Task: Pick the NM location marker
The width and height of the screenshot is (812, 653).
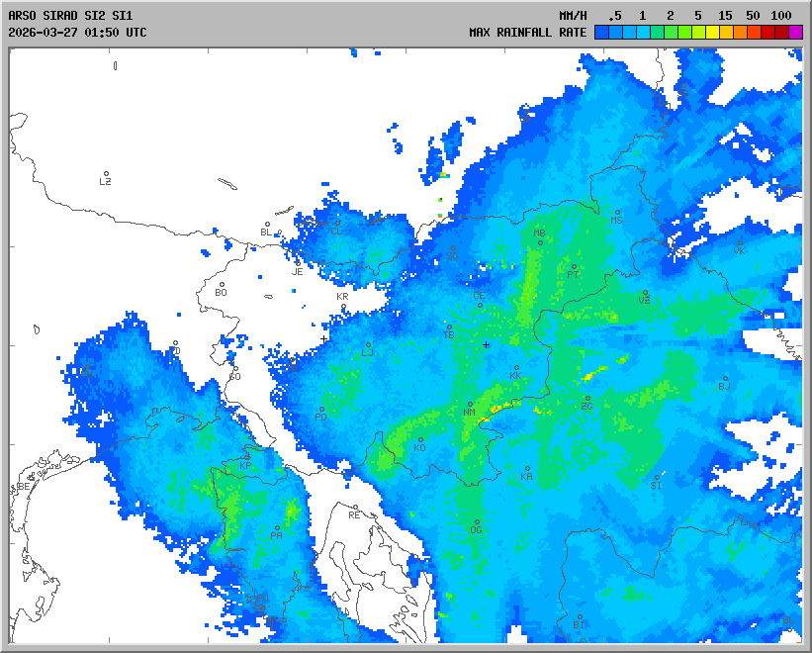Action: (x=470, y=404)
